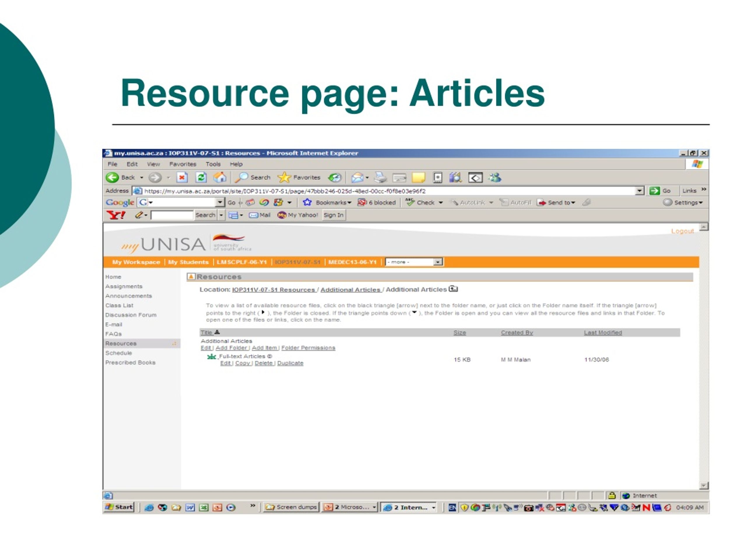The height and width of the screenshot is (560, 747).
Task: Click Internet Explorer quick launch icon
Action: (149, 507)
